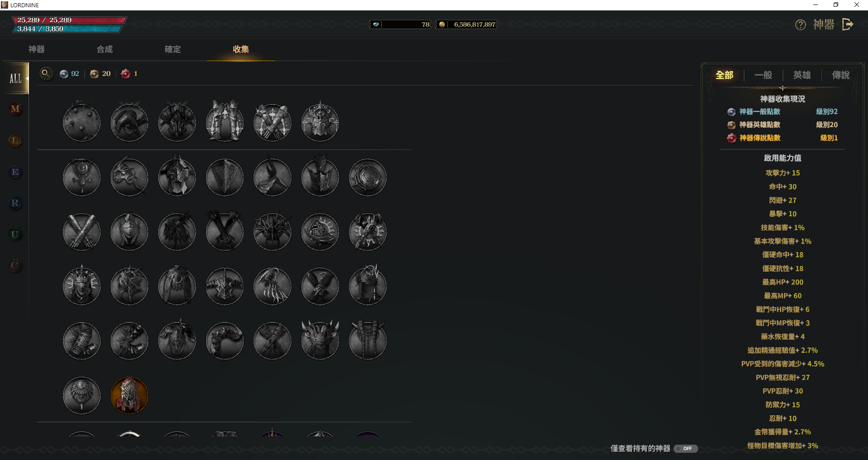This screenshot has width=868, height=460.
Task: Show 英雄 collection stats
Action: (802, 75)
